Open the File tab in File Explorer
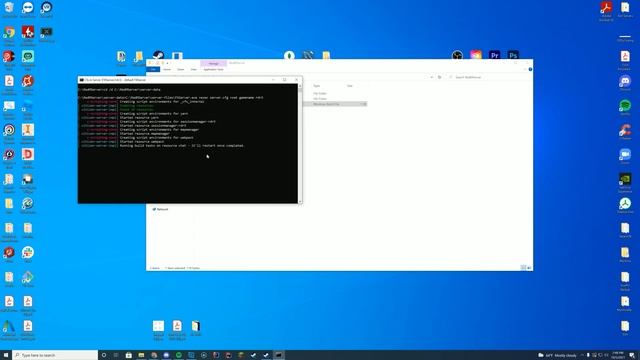The width and height of the screenshot is (640, 360). click(x=153, y=69)
